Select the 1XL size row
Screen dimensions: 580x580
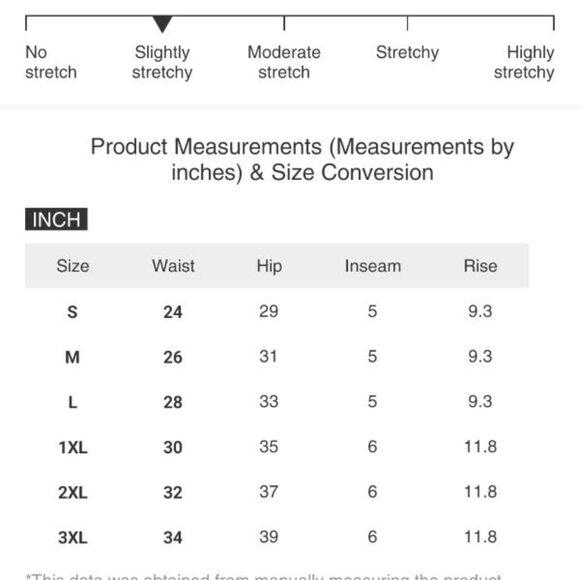coord(277,447)
